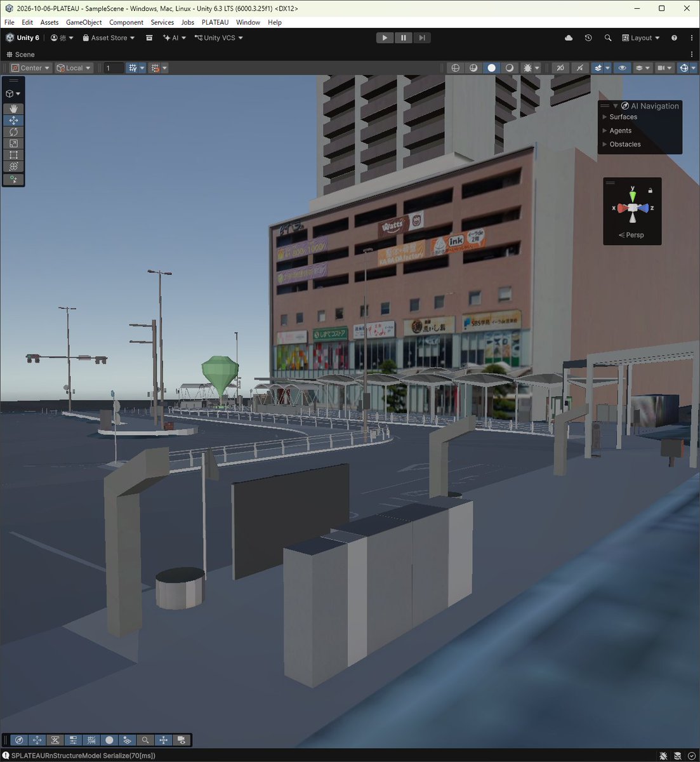Toggle scene visibility eye button
700x762 pixels.
(622, 68)
